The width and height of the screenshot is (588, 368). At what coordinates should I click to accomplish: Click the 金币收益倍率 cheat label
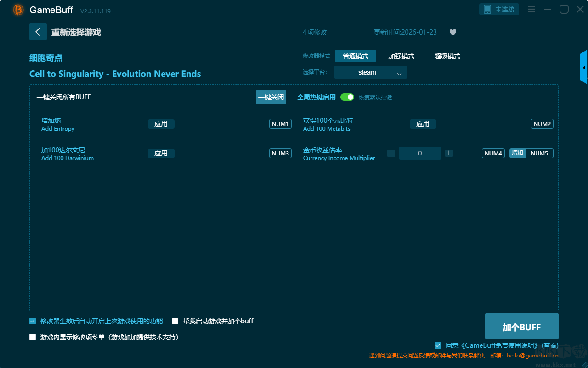(x=322, y=150)
